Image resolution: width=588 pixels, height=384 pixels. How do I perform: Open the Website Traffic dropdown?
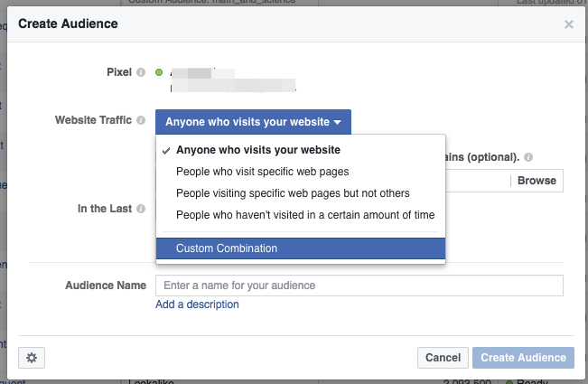(x=253, y=122)
